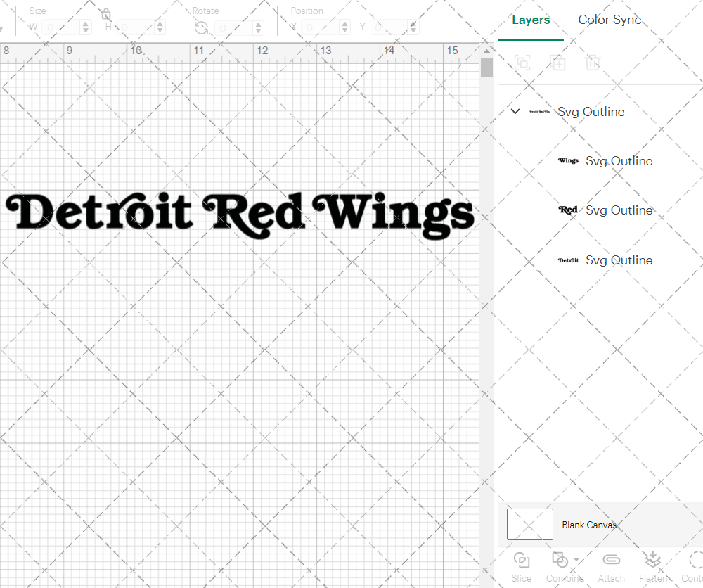Select the Wings Svg Outline layer
703x588 pixels.
coord(605,161)
